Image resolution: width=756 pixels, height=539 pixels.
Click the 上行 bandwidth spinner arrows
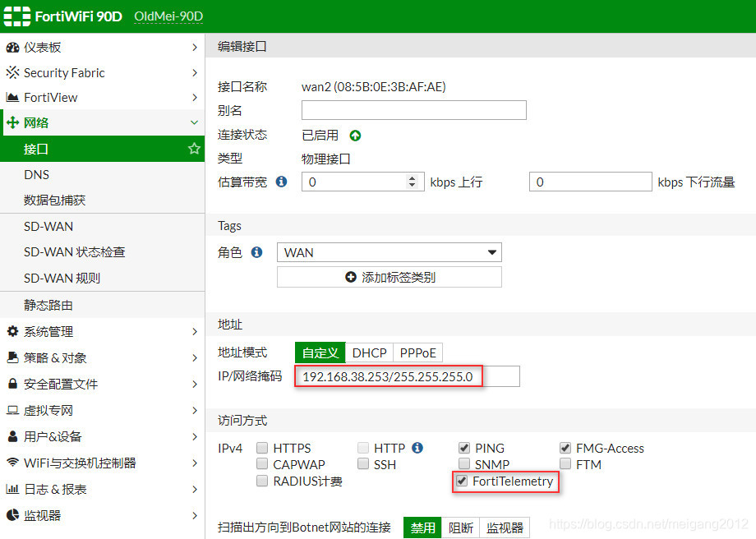click(x=412, y=182)
